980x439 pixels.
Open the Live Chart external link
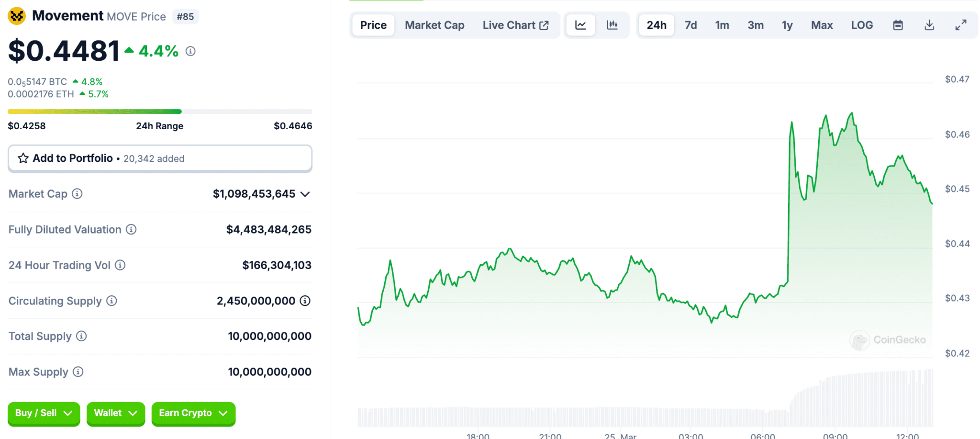[515, 25]
